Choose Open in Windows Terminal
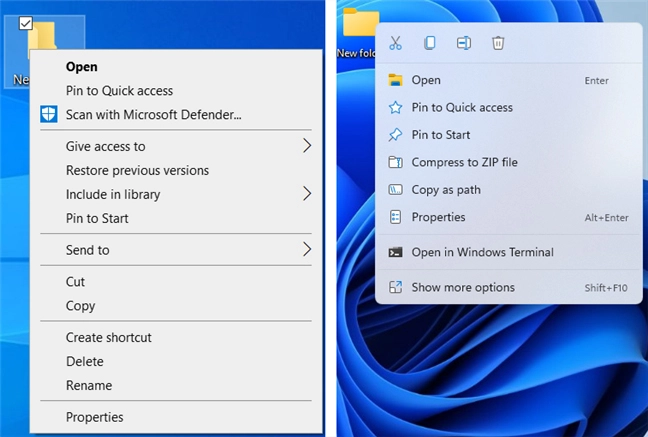 pyautogui.click(x=509, y=252)
